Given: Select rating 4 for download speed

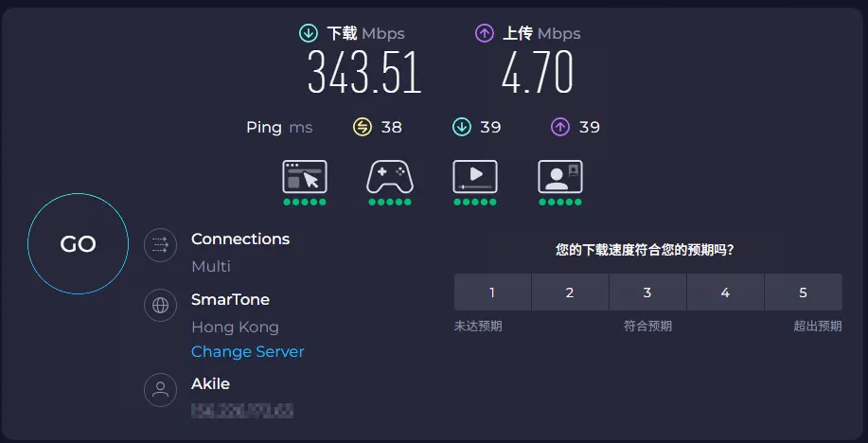Looking at the screenshot, I should [x=725, y=292].
